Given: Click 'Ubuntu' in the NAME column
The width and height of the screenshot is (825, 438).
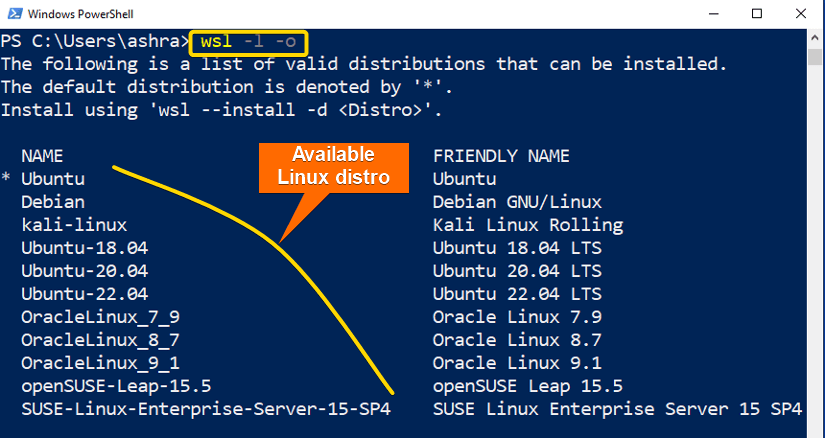Looking at the screenshot, I should [53, 179].
